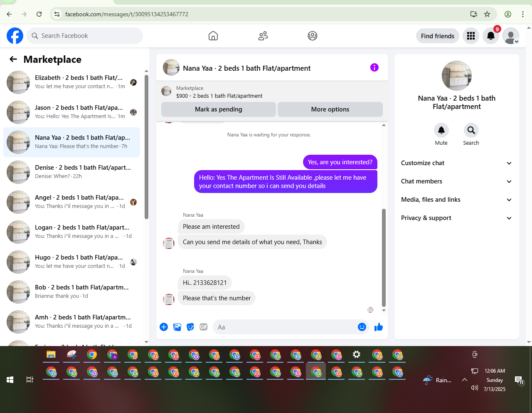Click Find friends button

click(438, 36)
